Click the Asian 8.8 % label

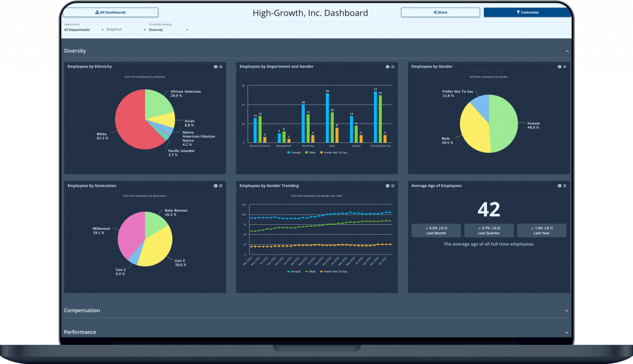pyautogui.click(x=189, y=123)
